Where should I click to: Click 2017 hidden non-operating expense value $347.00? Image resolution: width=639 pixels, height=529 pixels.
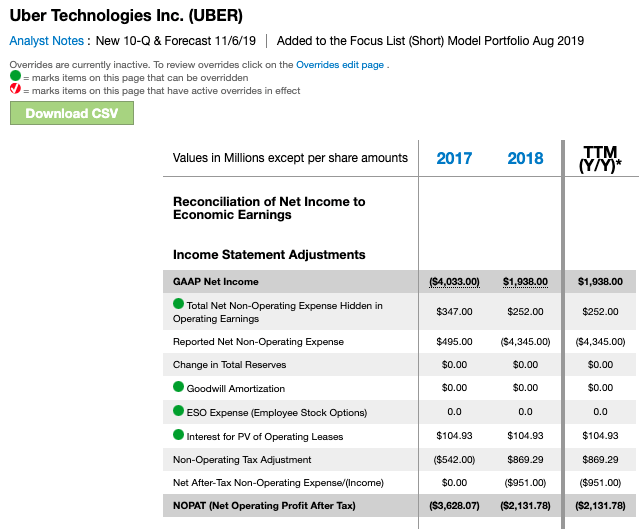pyautogui.click(x=454, y=312)
